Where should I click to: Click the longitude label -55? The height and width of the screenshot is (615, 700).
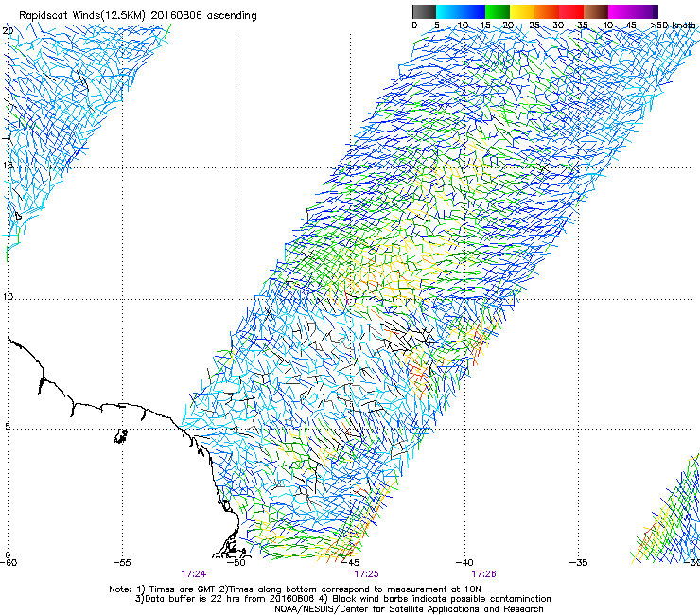pos(122,563)
